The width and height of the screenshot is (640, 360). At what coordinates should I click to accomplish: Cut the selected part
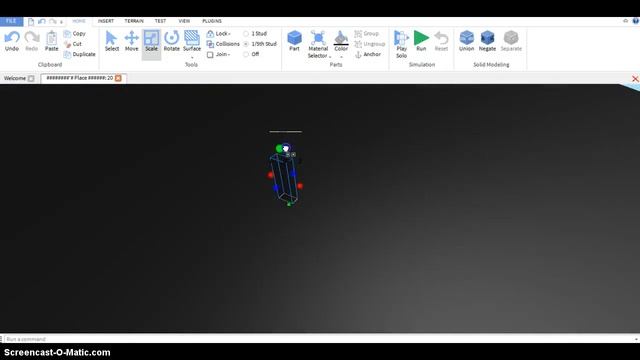(73, 44)
